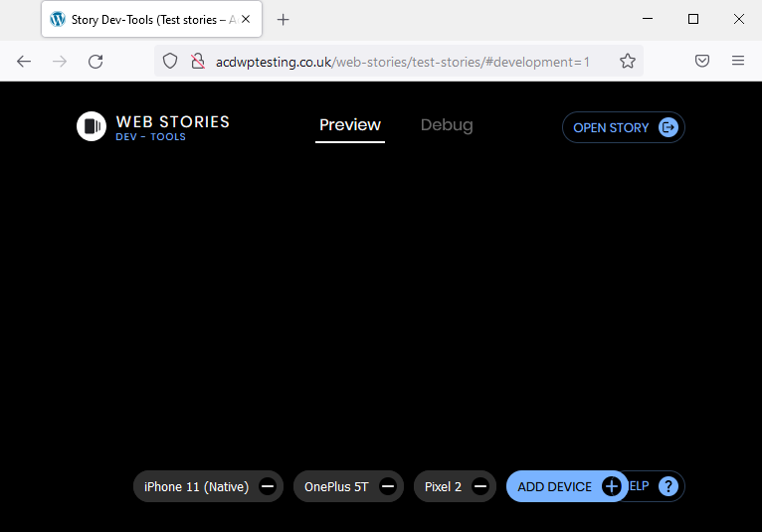View insecure connection padlock info

198,62
